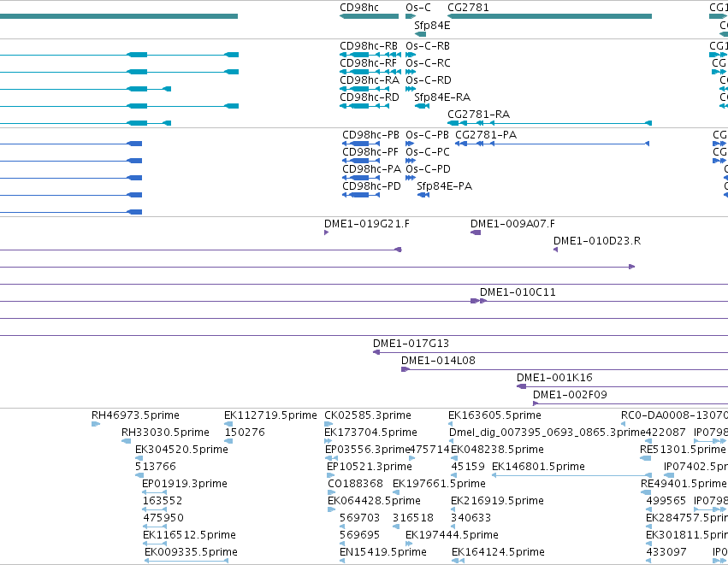728x565 pixels.
Task: Click the Os-C-PB protein label
Action: tap(427, 135)
